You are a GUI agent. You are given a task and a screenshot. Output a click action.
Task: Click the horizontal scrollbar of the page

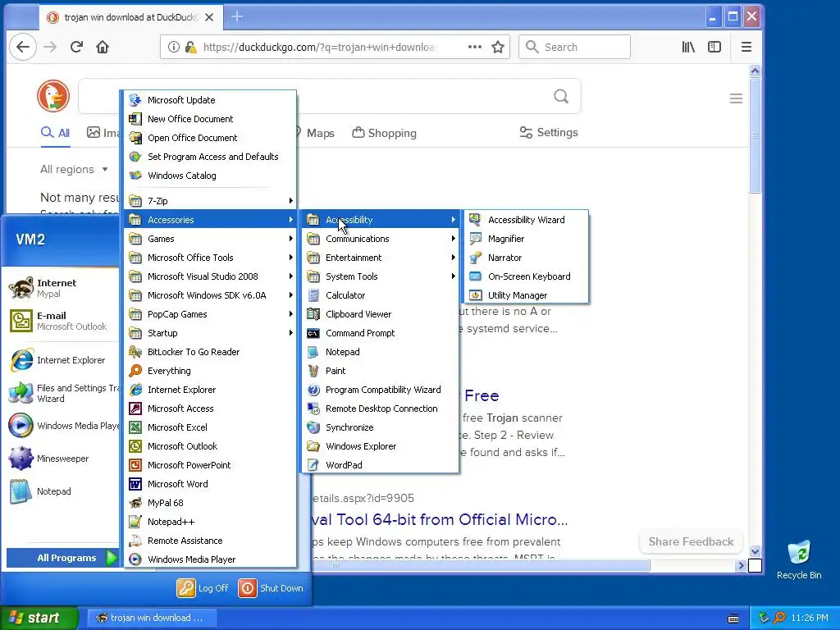[479, 565]
